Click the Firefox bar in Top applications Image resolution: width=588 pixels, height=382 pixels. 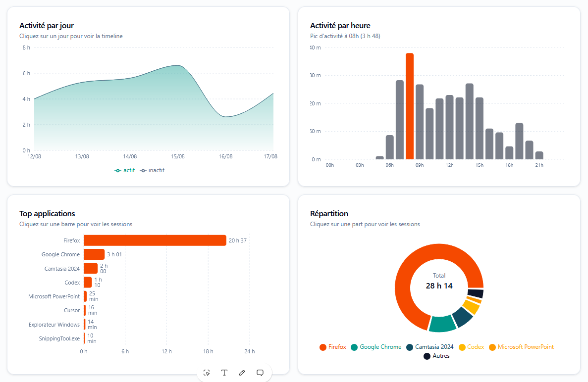tap(155, 240)
